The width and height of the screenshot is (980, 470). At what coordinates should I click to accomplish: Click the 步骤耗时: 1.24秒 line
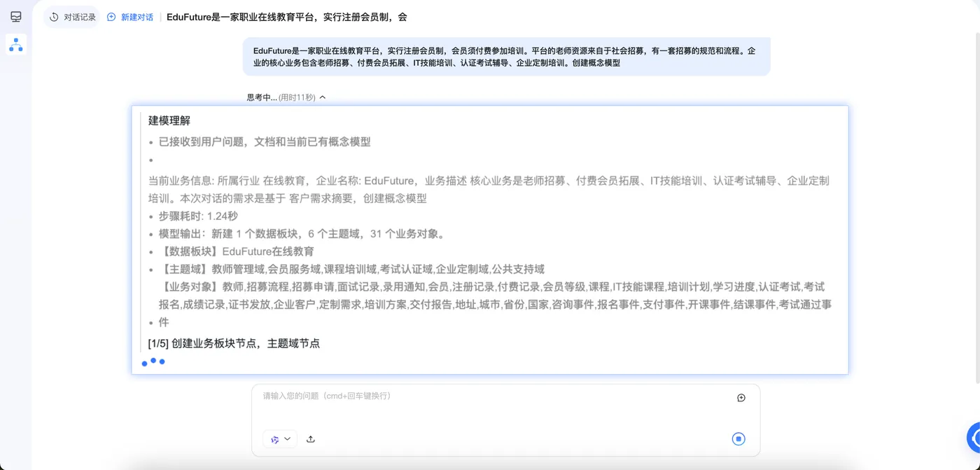(198, 216)
